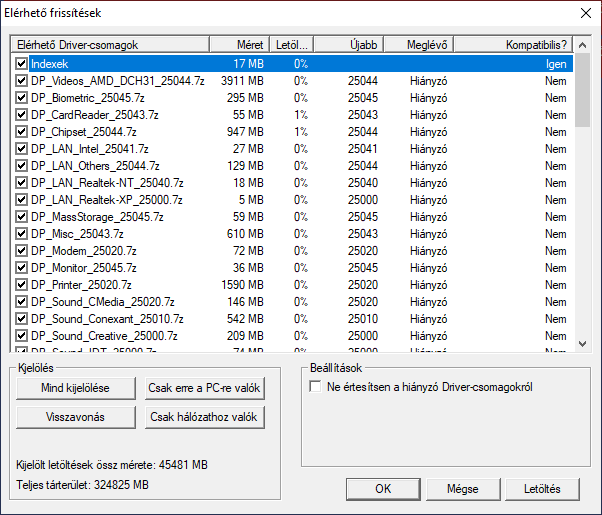The image size is (602, 515).
Task: Uncheck the DP_Printer_25020.7z package checkbox
Action: pyautogui.click(x=22, y=285)
